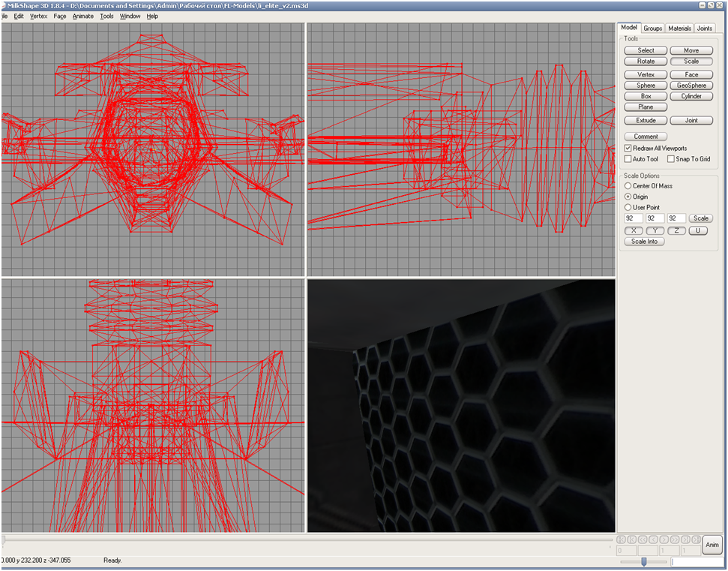
Task: Open the Face menu
Action: coord(60,16)
